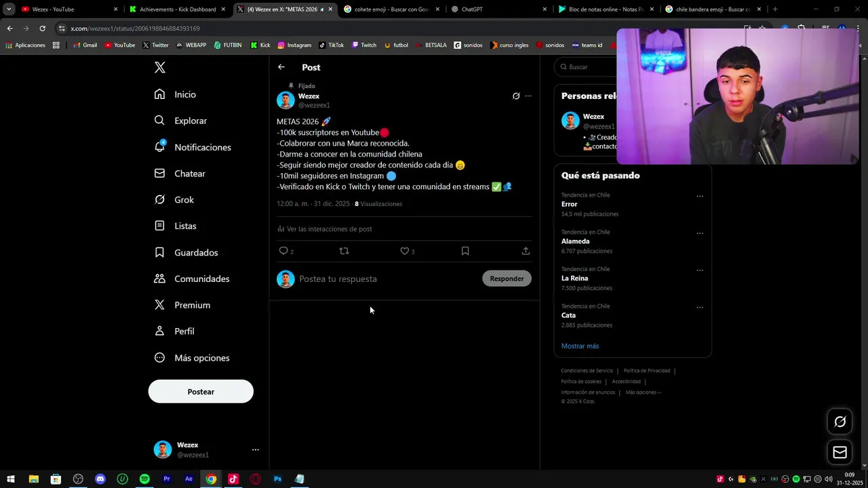868x488 pixels.
Task: Open Error trending topic
Action: tap(569, 204)
